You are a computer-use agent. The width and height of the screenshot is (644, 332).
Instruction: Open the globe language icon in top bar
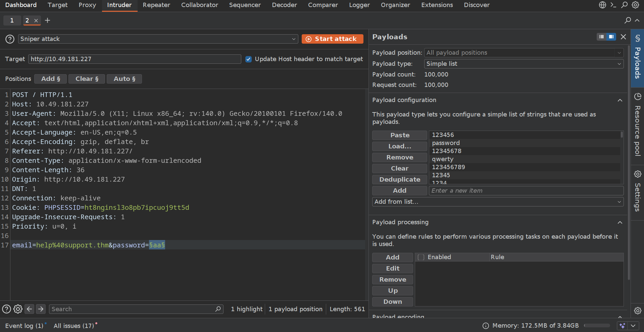pos(602,5)
